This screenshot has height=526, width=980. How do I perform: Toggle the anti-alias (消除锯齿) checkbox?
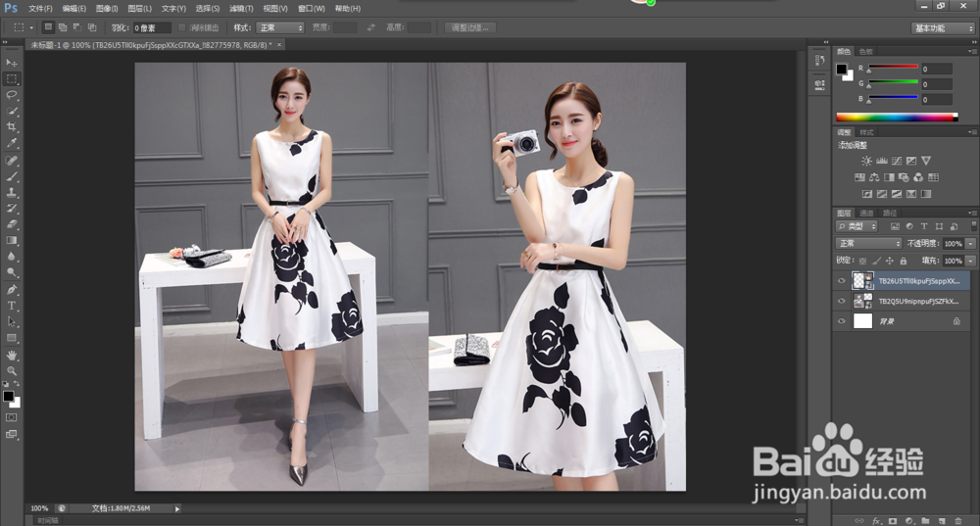(182, 27)
